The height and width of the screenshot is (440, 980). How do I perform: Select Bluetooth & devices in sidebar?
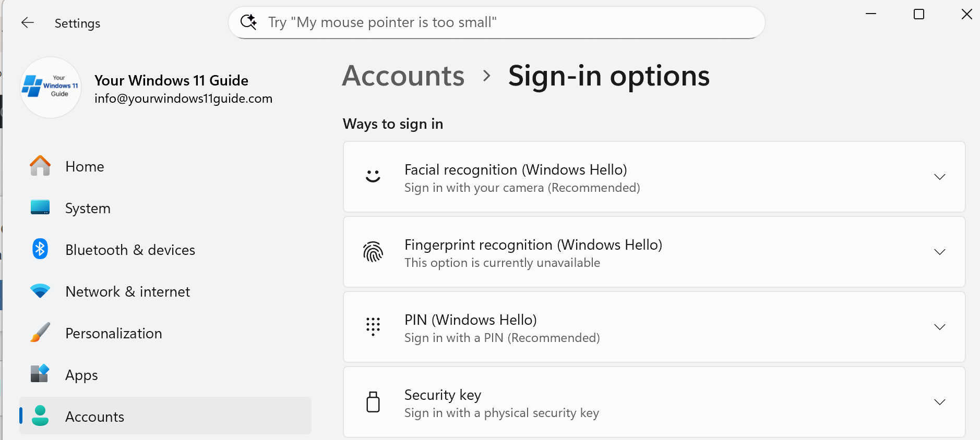click(130, 250)
